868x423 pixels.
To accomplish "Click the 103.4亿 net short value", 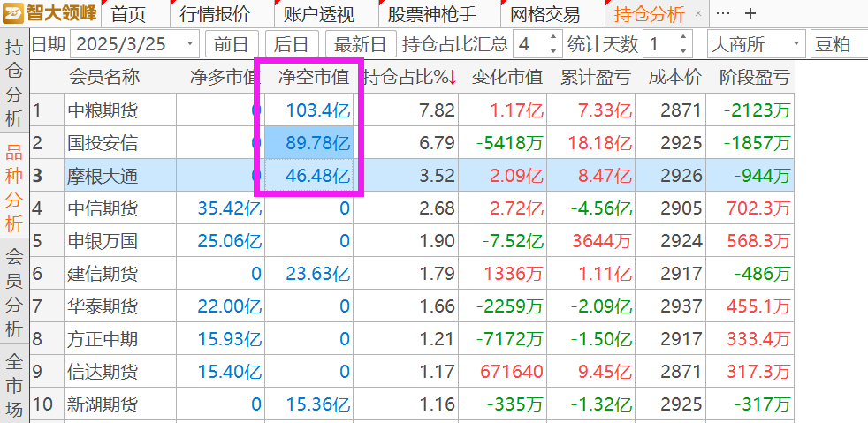I will pyautogui.click(x=318, y=110).
